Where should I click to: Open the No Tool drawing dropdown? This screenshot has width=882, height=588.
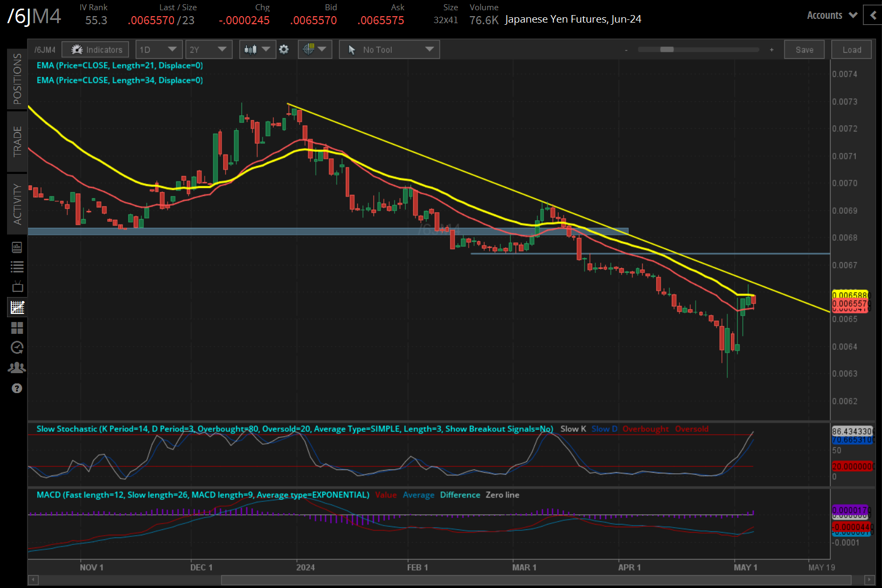click(390, 50)
